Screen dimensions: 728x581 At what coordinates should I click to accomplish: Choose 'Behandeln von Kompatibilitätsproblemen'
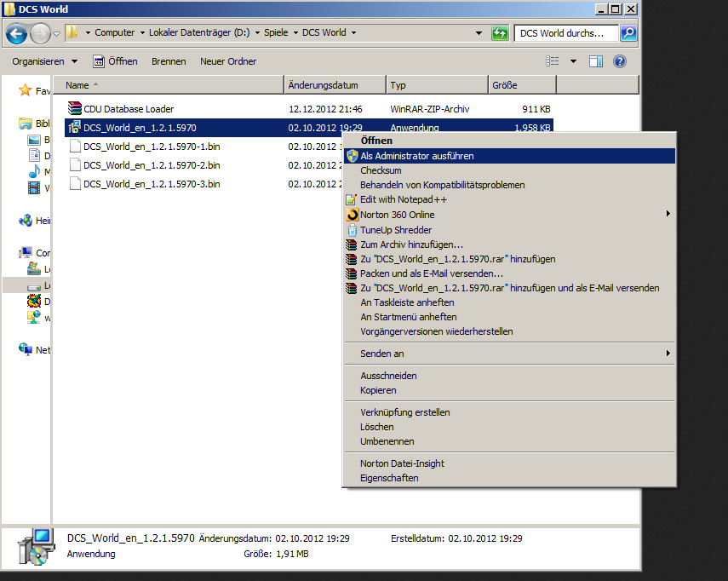pos(509,185)
